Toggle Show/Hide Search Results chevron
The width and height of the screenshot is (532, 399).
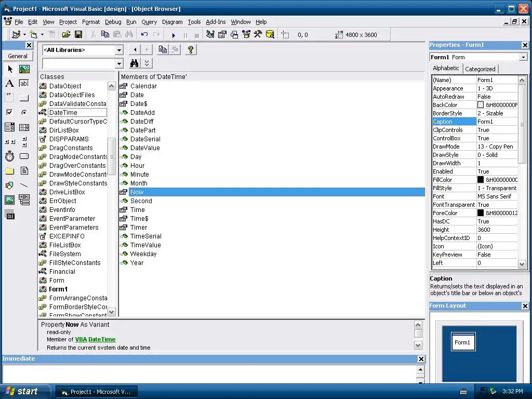coord(147,63)
